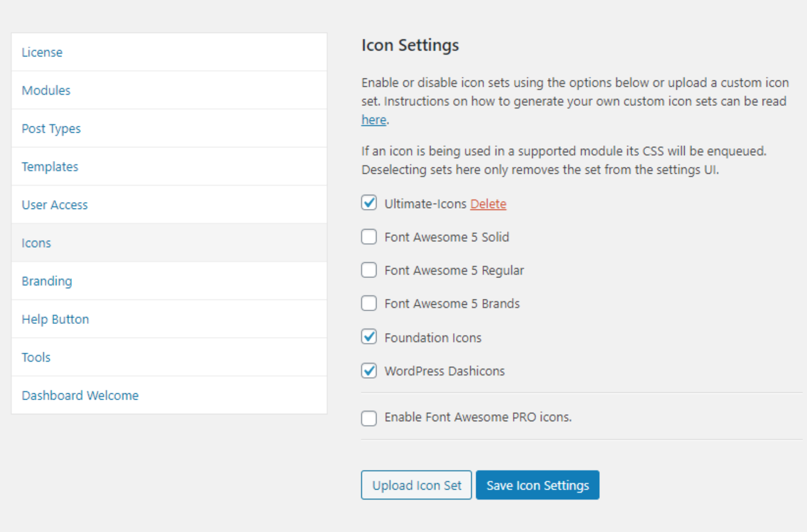Uncheck the WordPress Dashicons checkbox
Viewport: 807px width, 532px height.
coord(369,370)
